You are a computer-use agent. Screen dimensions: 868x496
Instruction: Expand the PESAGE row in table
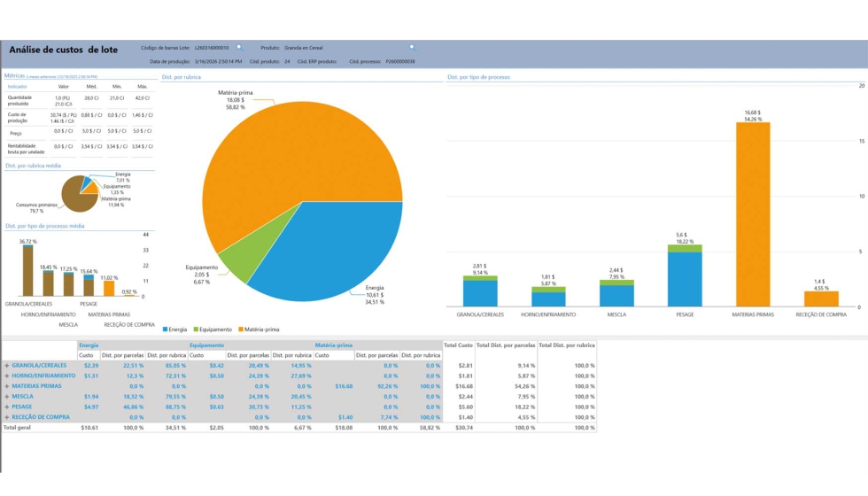[7, 407]
